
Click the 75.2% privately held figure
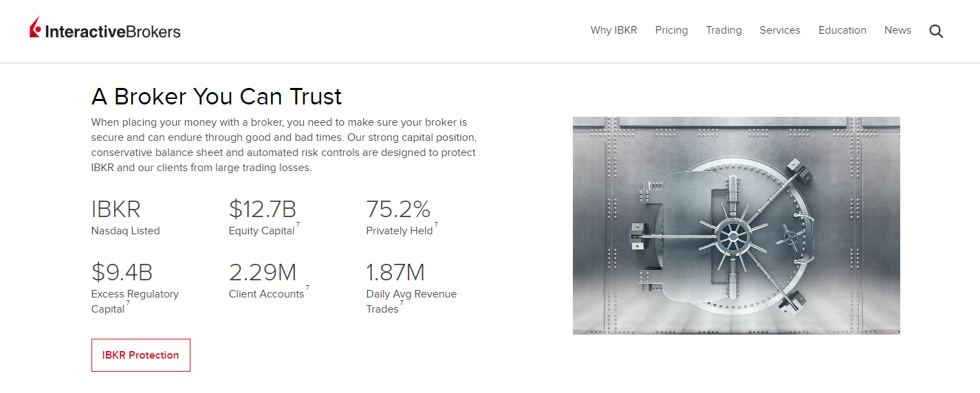tap(398, 209)
